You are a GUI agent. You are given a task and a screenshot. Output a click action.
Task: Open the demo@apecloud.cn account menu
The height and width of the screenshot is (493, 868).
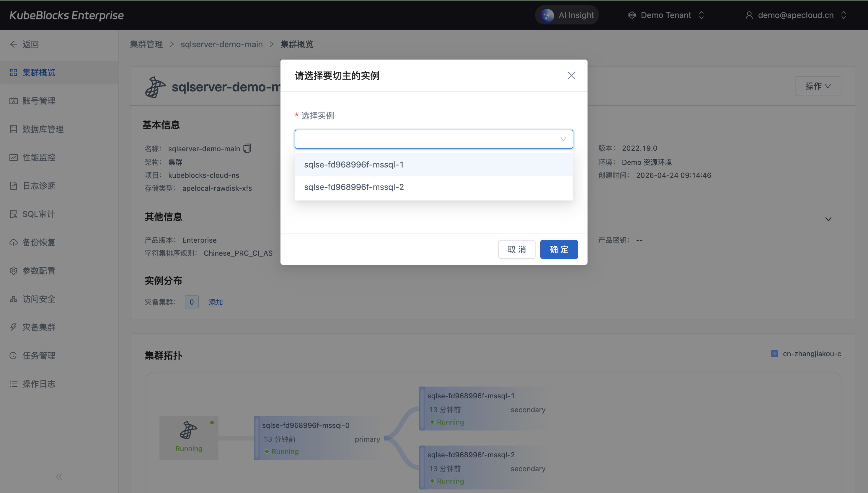pos(795,15)
